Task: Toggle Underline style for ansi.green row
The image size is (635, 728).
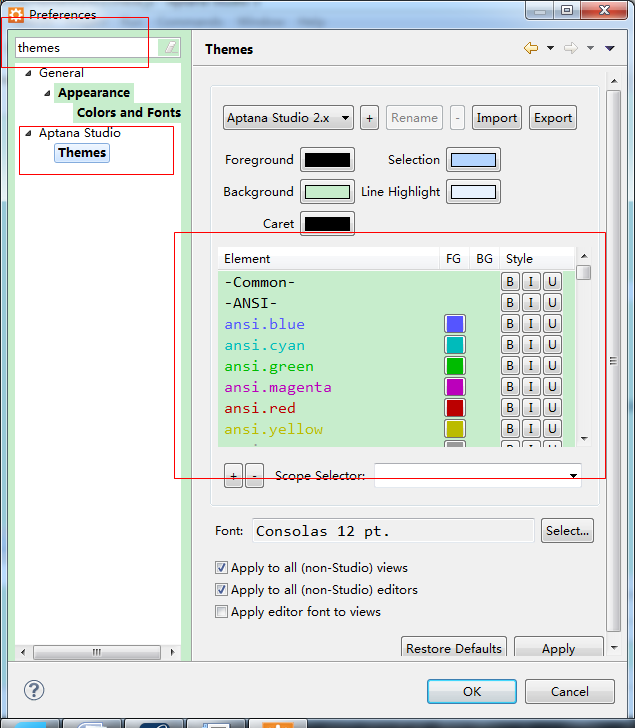Action: tap(552, 365)
